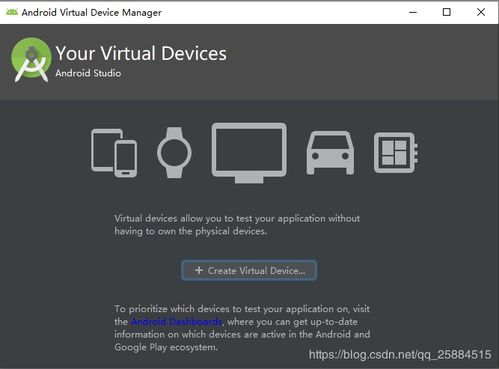Click the plus sign on Create Virtual Device
Image resolution: width=499 pixels, height=369 pixels.
pyautogui.click(x=199, y=270)
